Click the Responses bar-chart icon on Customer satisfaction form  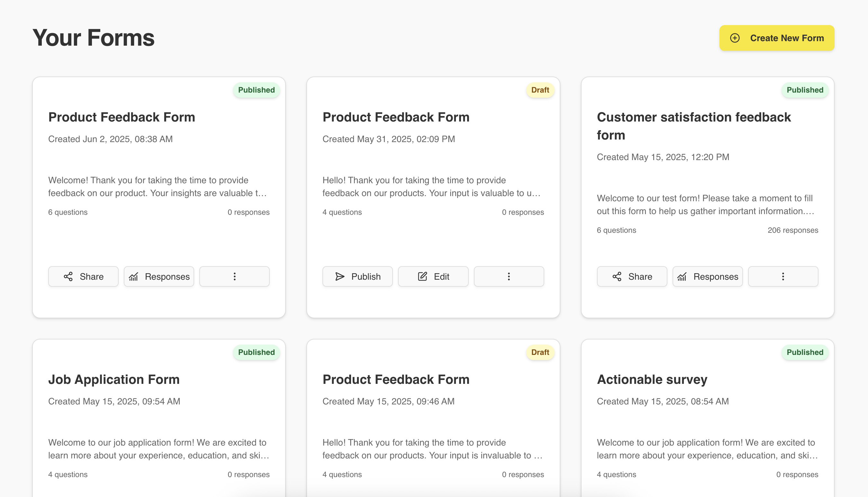(x=682, y=276)
